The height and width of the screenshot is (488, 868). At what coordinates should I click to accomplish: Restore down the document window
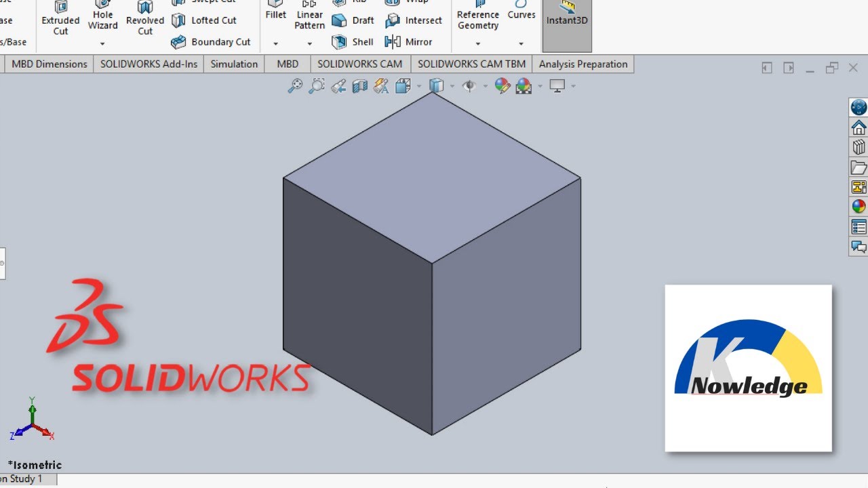(x=832, y=68)
